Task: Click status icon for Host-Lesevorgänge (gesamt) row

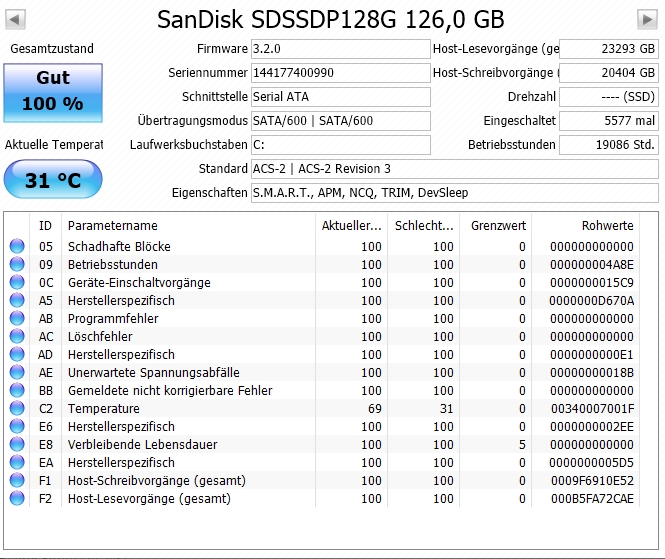Action: coord(17,498)
